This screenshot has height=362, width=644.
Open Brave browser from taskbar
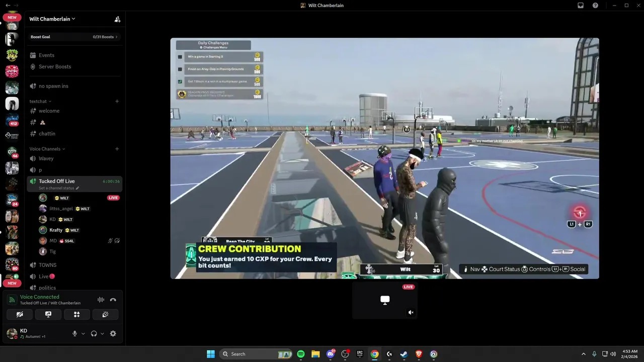[419, 354]
